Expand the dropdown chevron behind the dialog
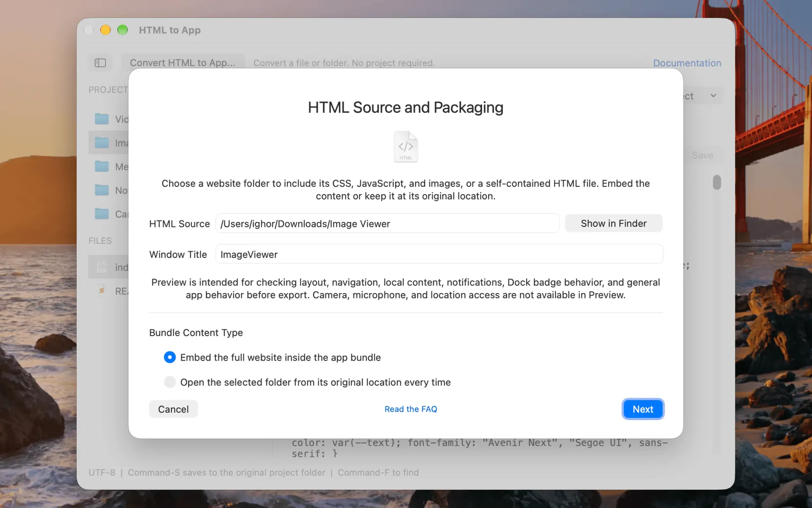This screenshot has width=812, height=508. point(713,96)
